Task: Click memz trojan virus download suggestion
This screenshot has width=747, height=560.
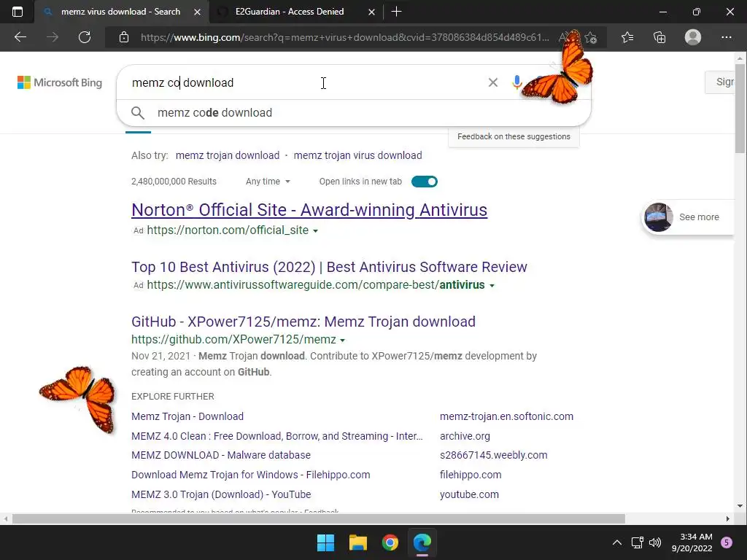Action: click(x=357, y=155)
